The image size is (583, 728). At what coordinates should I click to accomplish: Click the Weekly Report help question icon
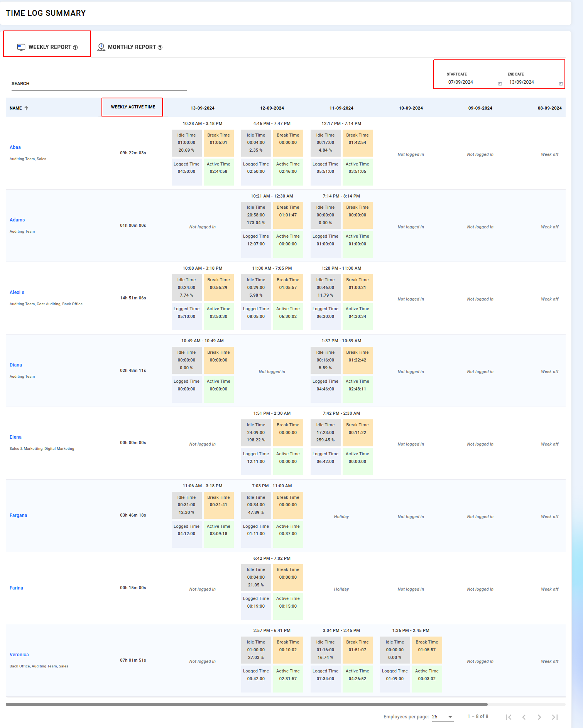click(76, 47)
